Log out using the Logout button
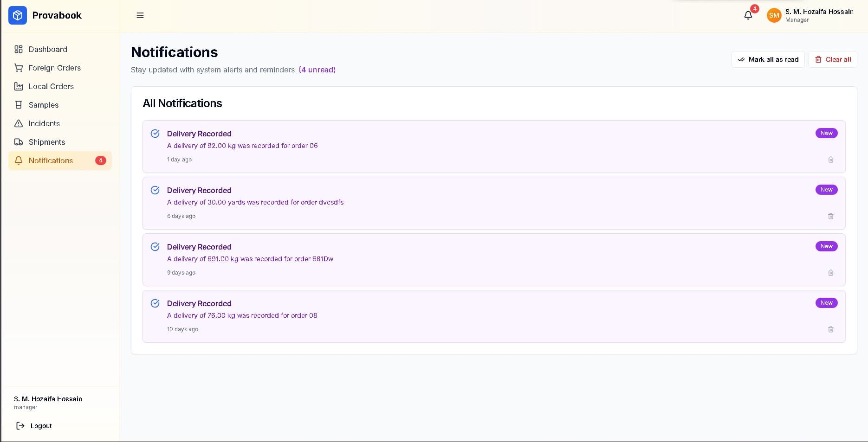Screen dimensions: 868x442 coord(34,426)
